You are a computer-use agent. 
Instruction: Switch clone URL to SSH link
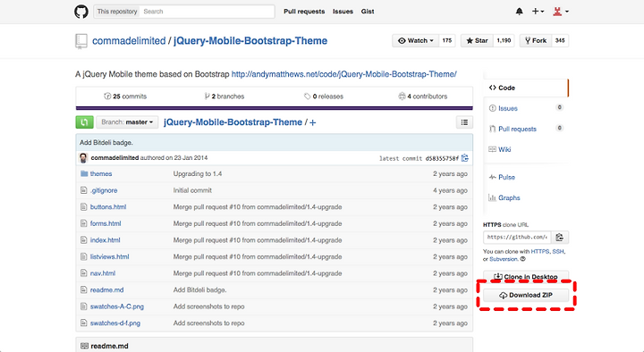[x=558, y=251]
